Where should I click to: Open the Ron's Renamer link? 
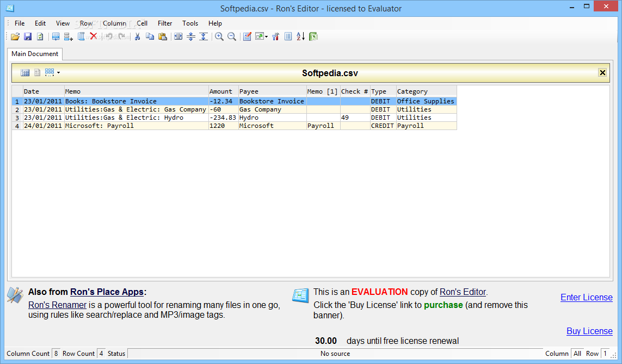[x=57, y=305]
